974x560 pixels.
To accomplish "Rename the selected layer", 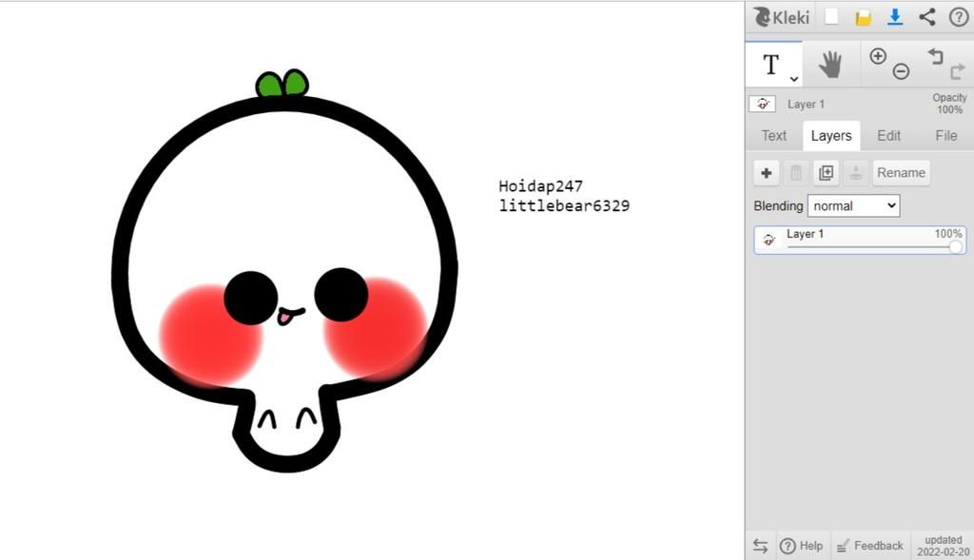I will pyautogui.click(x=901, y=173).
